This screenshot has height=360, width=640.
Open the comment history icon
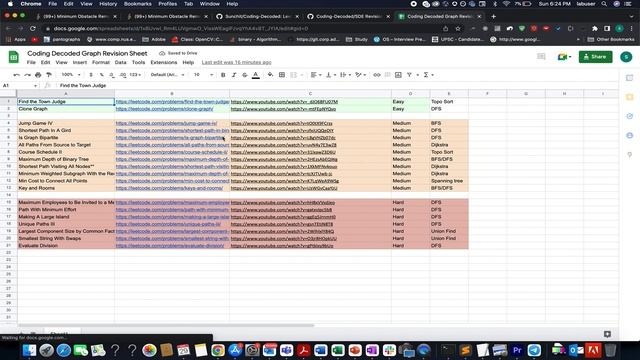(x=541, y=57)
